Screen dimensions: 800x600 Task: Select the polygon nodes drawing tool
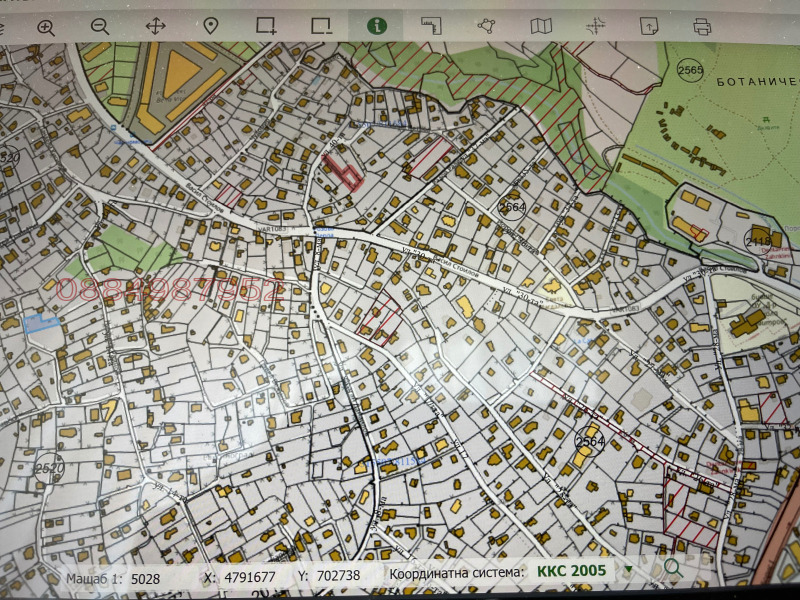pos(486,26)
